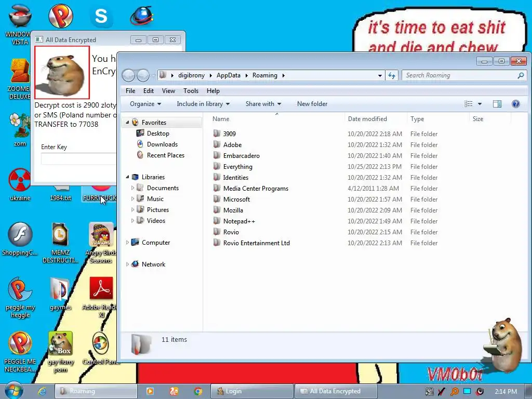The height and width of the screenshot is (399, 532).
Task: Launch Internet Explorer from the taskbar
Action: pyautogui.click(x=42, y=391)
